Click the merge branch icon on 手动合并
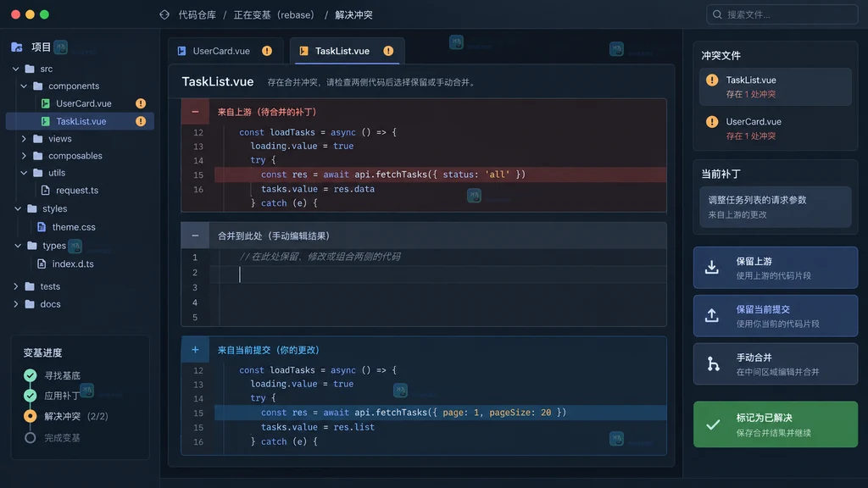The width and height of the screenshot is (868, 488). [713, 363]
